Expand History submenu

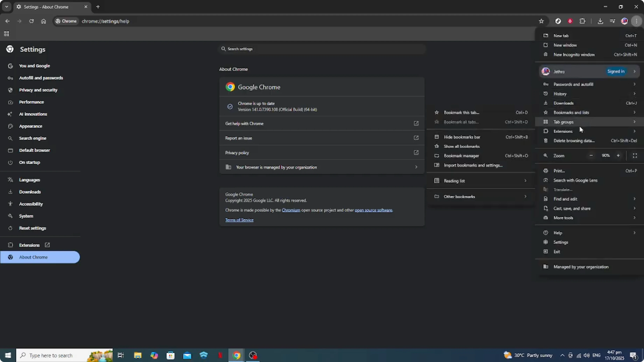click(590, 94)
